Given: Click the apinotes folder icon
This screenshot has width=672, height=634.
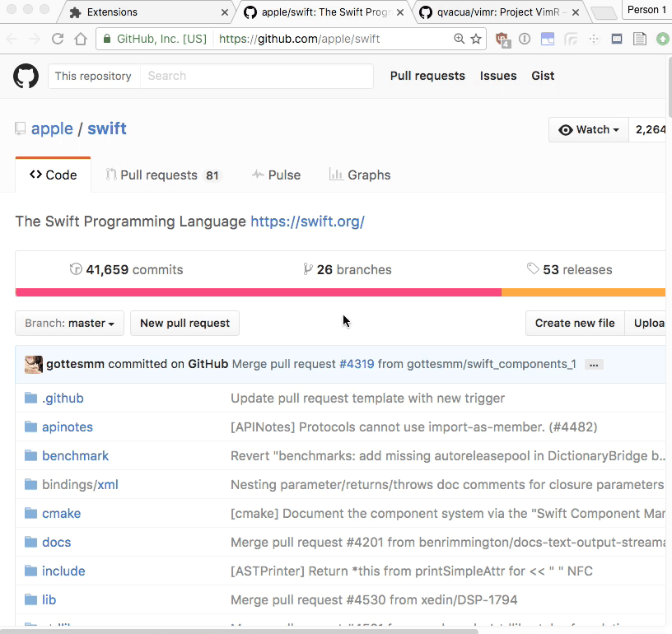Looking at the screenshot, I should click(x=30, y=427).
